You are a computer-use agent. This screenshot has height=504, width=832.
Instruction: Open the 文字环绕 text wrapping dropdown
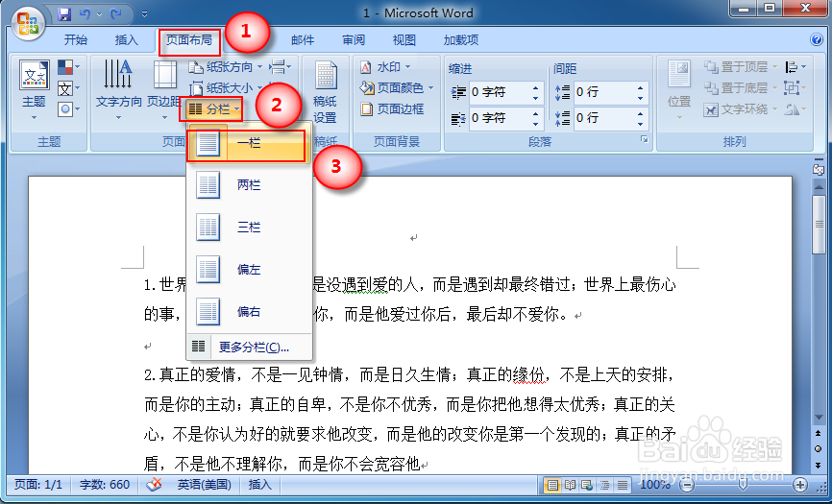pyautogui.click(x=741, y=109)
